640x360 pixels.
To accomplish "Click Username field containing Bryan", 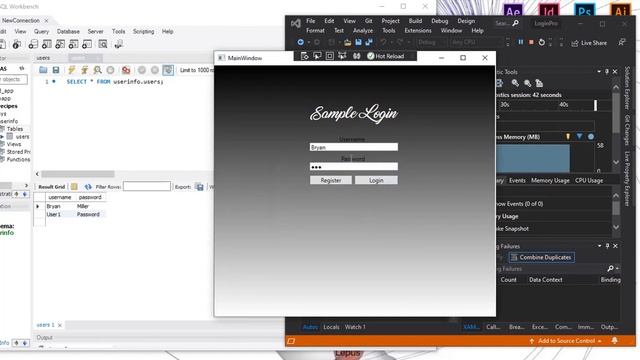I will [x=354, y=147].
